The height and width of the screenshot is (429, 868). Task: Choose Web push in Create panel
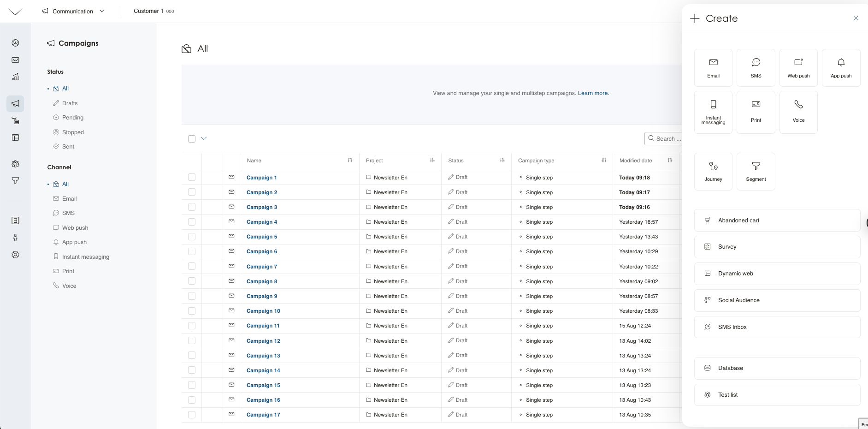coord(798,68)
